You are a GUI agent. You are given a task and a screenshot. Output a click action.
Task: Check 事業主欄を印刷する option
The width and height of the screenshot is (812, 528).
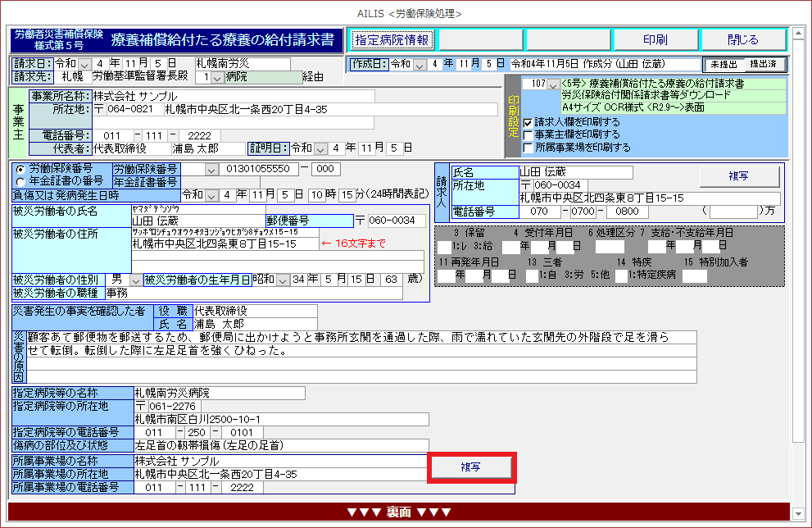(x=528, y=134)
